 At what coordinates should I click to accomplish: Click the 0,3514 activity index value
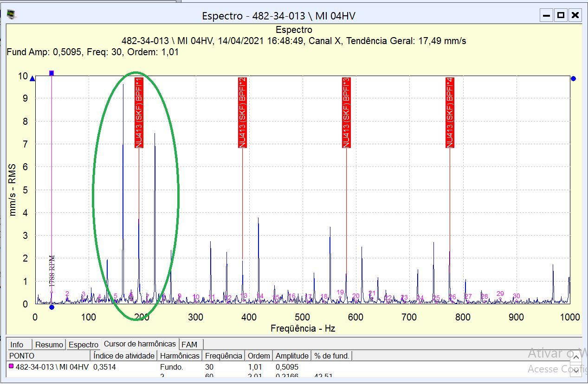104,367
